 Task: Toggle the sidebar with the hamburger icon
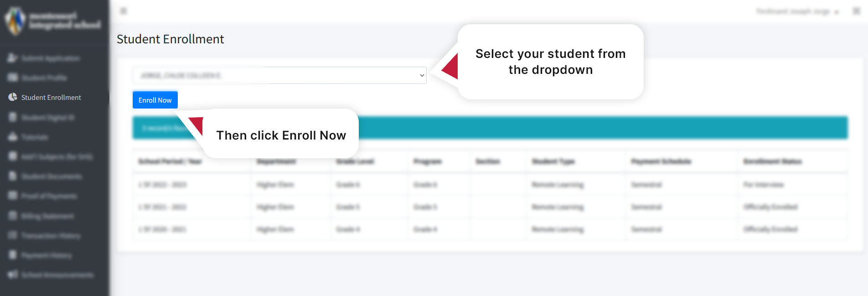(x=123, y=10)
